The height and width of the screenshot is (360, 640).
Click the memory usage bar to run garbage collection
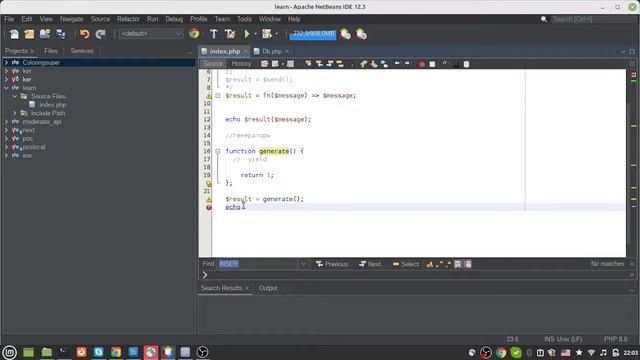[x=313, y=34]
